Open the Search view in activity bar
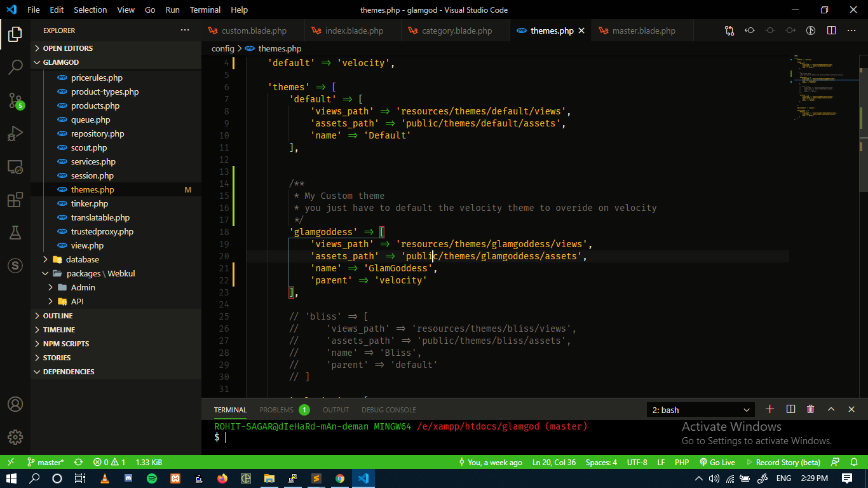 [x=15, y=67]
